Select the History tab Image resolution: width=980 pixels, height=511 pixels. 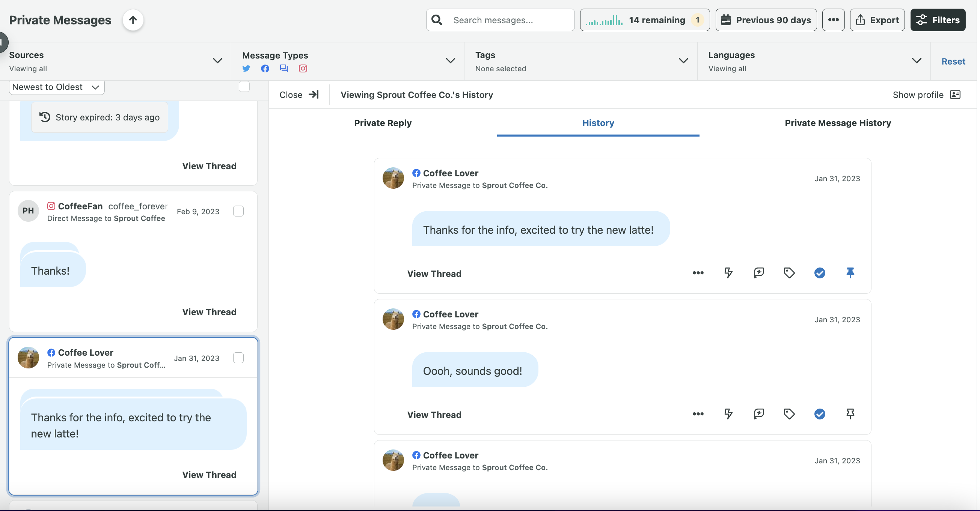pos(598,123)
